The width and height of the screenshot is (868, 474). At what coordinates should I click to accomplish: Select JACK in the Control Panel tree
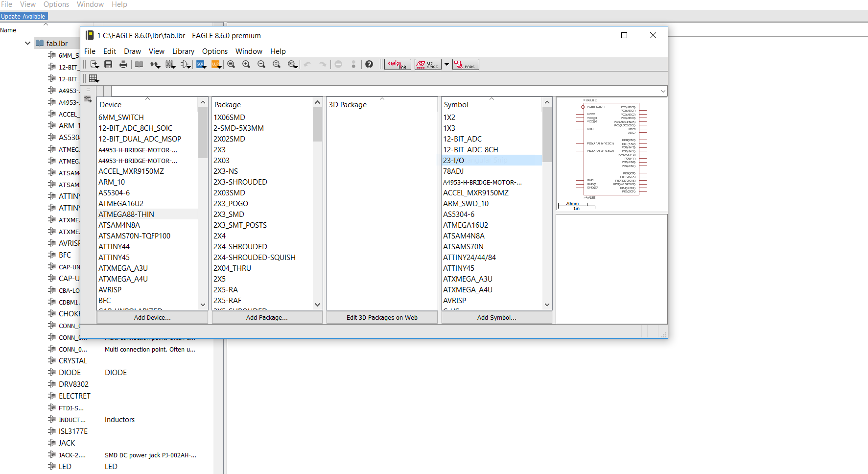67,443
